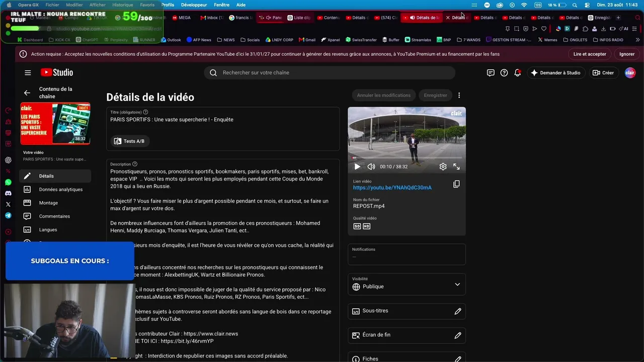Image resolution: width=644 pixels, height=362 pixels.
Task: Dismiss the banner with Ignorer
Action: coord(627,54)
